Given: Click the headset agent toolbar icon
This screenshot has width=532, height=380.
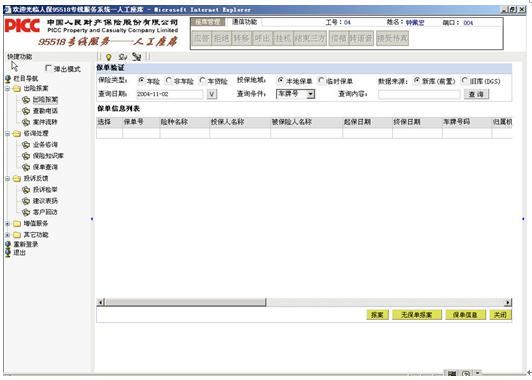Looking at the screenshot, I should [122, 57].
